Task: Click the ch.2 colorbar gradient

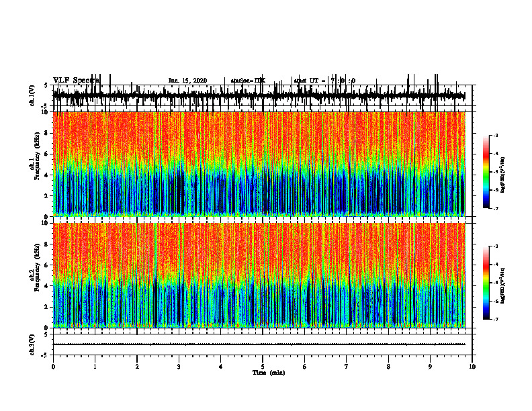Action: 486,283
